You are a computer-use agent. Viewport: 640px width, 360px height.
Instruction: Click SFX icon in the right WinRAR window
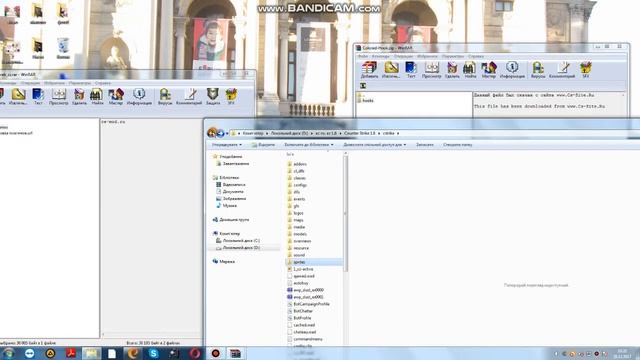585,70
